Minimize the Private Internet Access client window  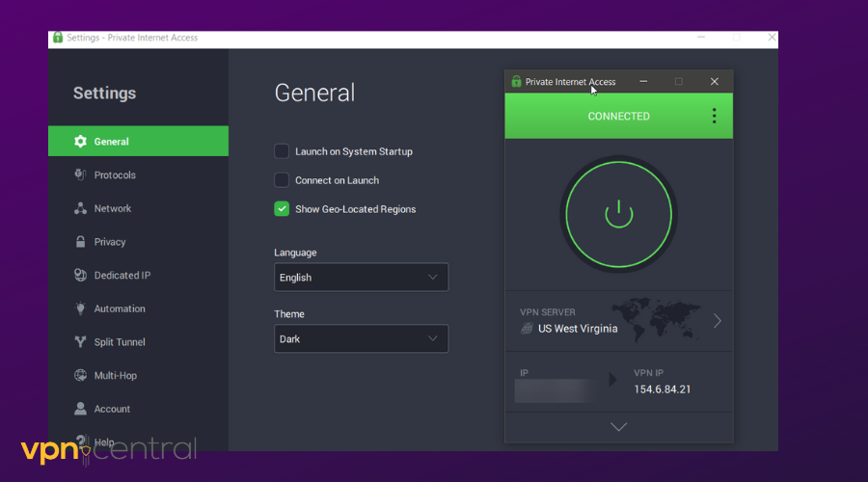coord(643,81)
